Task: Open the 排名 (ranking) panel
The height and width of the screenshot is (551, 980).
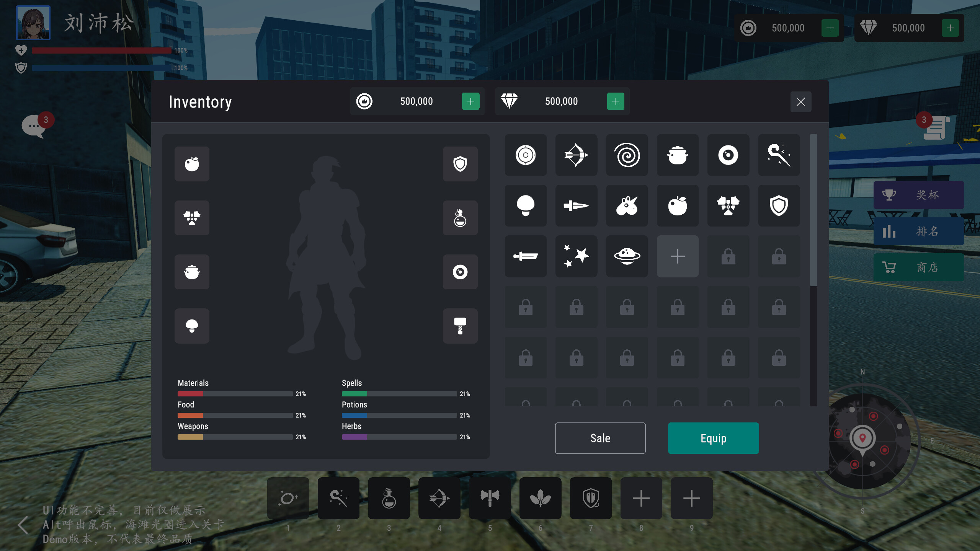Action: tap(918, 231)
